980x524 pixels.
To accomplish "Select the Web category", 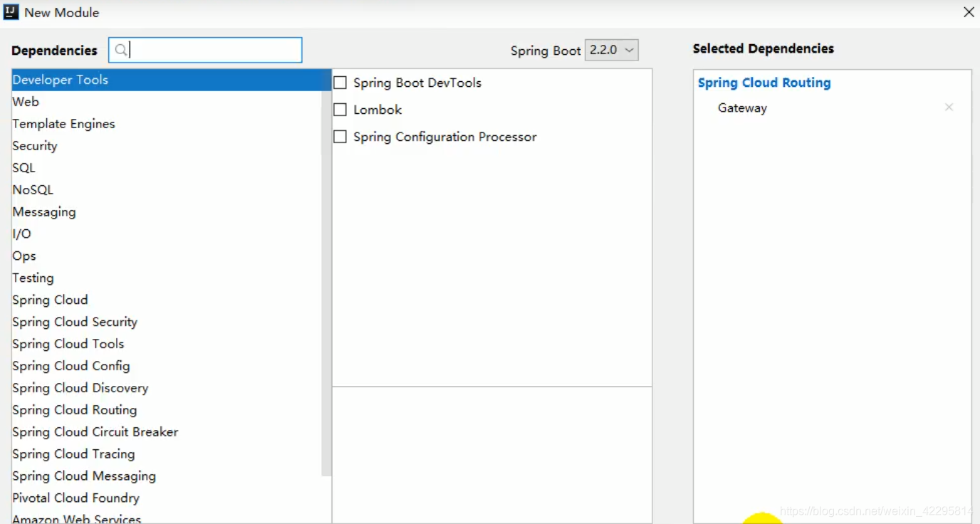I will [167, 102].
